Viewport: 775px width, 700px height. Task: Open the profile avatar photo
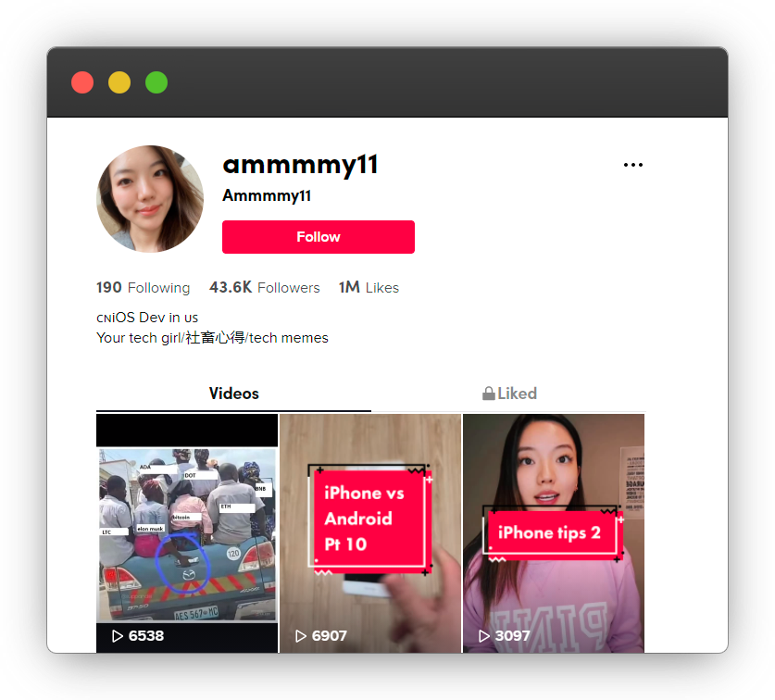tap(150, 199)
